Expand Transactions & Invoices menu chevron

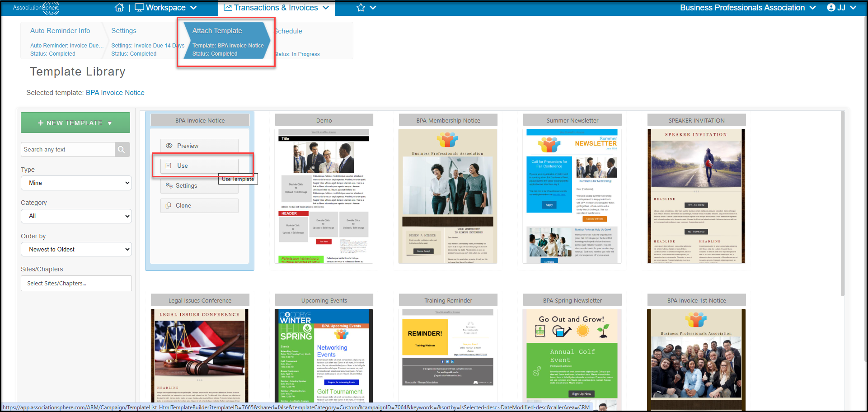(326, 8)
